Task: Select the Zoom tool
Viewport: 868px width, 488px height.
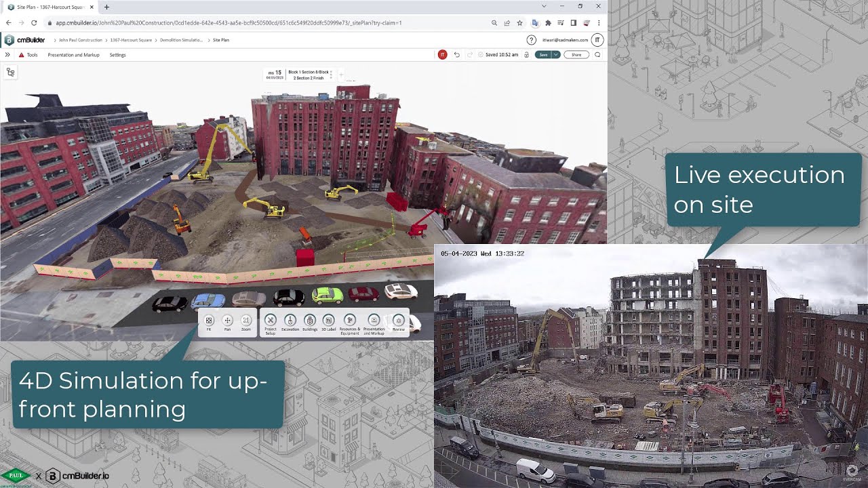Action: coord(246,322)
